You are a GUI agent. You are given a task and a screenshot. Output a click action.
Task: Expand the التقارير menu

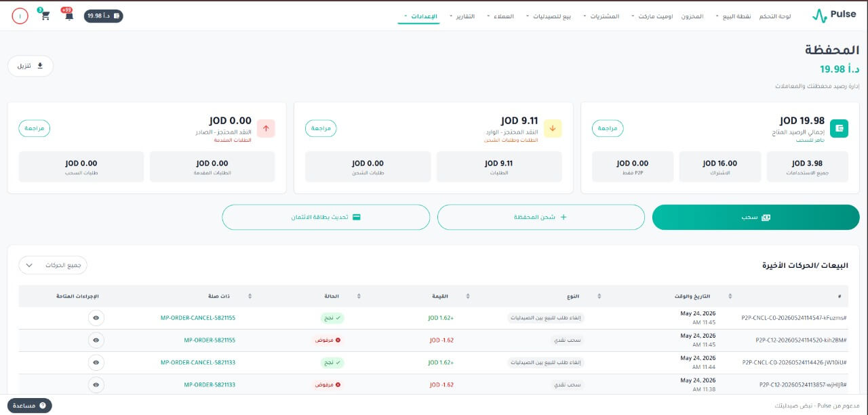click(x=462, y=16)
